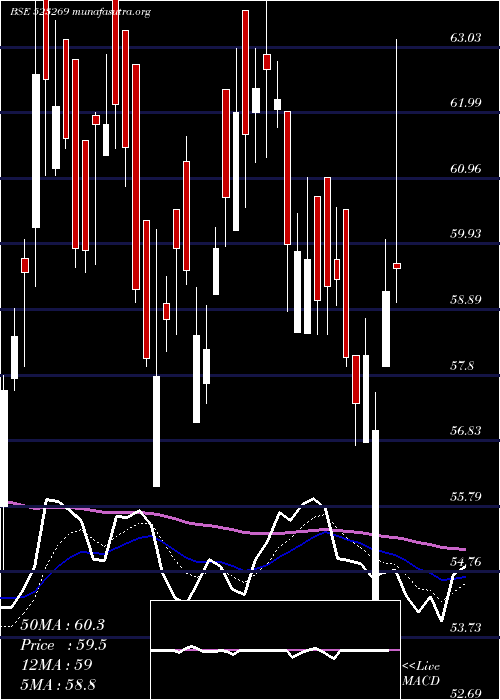500x700 pixels.
Task: Click the 61.99 price axis label
Action: 466,103
